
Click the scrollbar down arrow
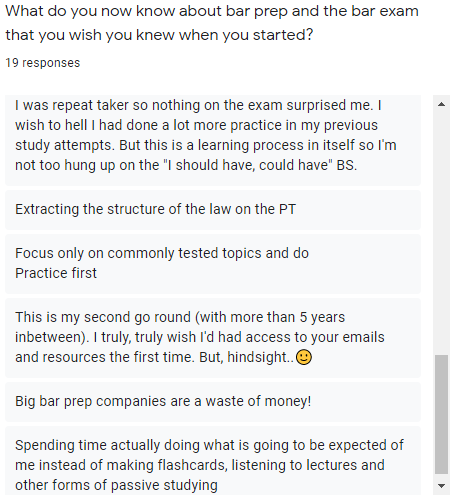pyautogui.click(x=441, y=486)
